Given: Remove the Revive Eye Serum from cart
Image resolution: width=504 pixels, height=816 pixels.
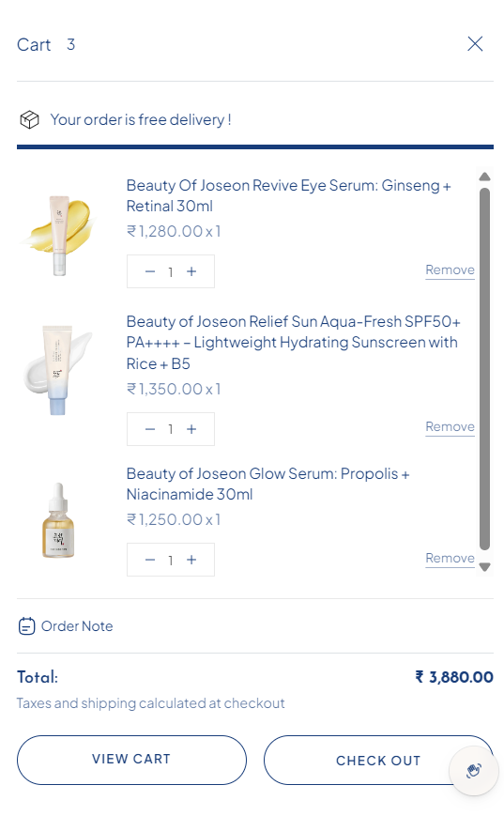Looking at the screenshot, I should pyautogui.click(x=450, y=270).
